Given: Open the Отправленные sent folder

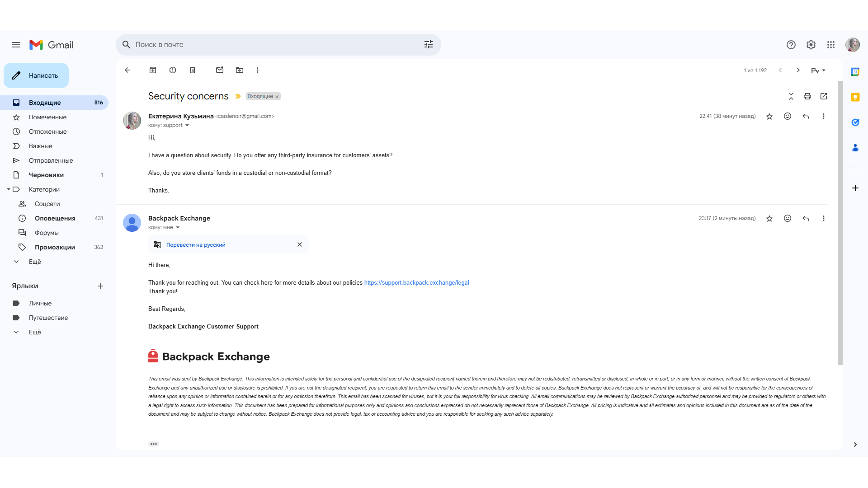Looking at the screenshot, I should [x=54, y=160].
